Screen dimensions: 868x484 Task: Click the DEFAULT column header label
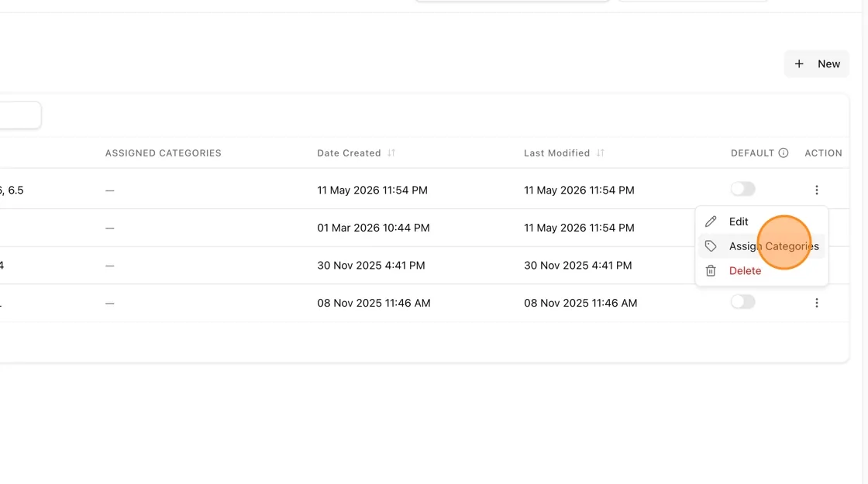click(753, 153)
